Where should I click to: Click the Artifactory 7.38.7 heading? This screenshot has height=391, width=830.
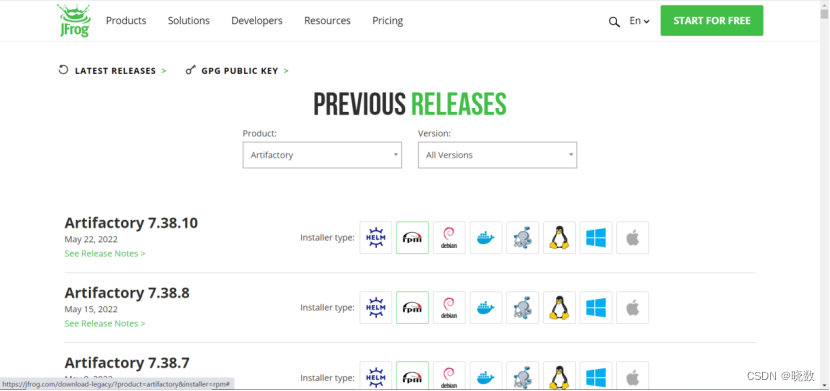point(127,362)
